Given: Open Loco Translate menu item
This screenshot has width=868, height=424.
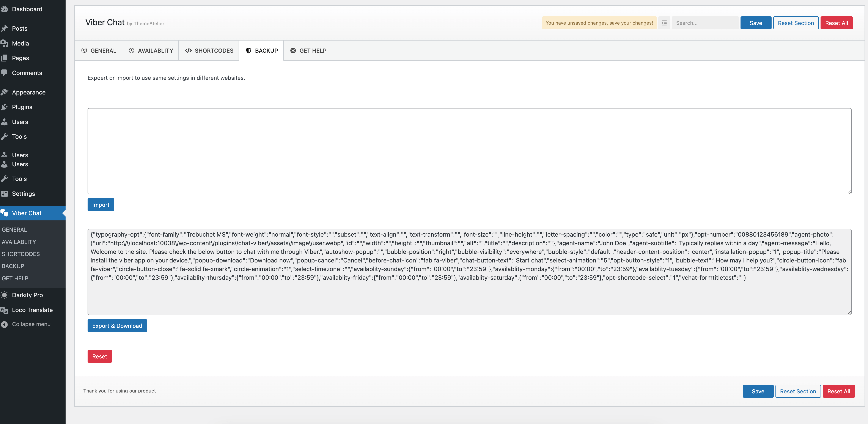Looking at the screenshot, I should pyautogui.click(x=33, y=310).
